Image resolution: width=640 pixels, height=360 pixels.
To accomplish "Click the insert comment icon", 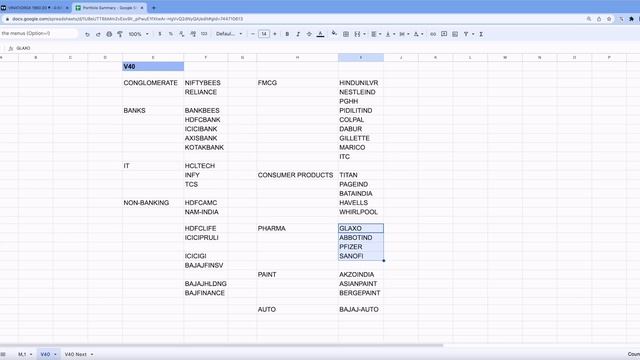I will click(444, 34).
